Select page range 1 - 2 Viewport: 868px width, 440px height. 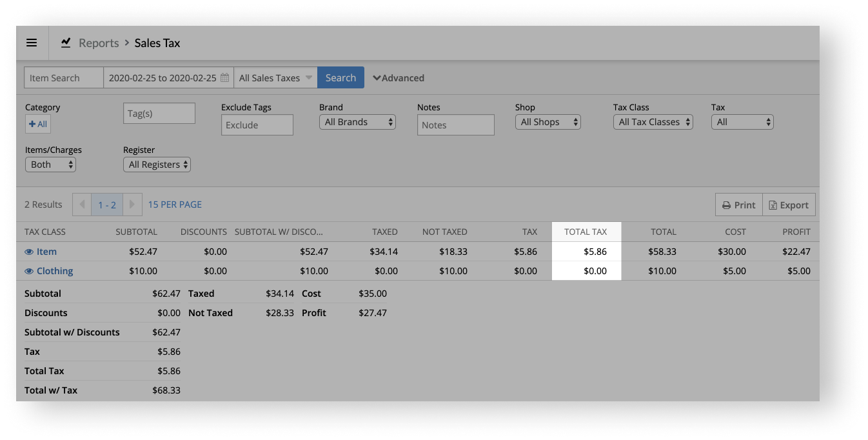107,205
